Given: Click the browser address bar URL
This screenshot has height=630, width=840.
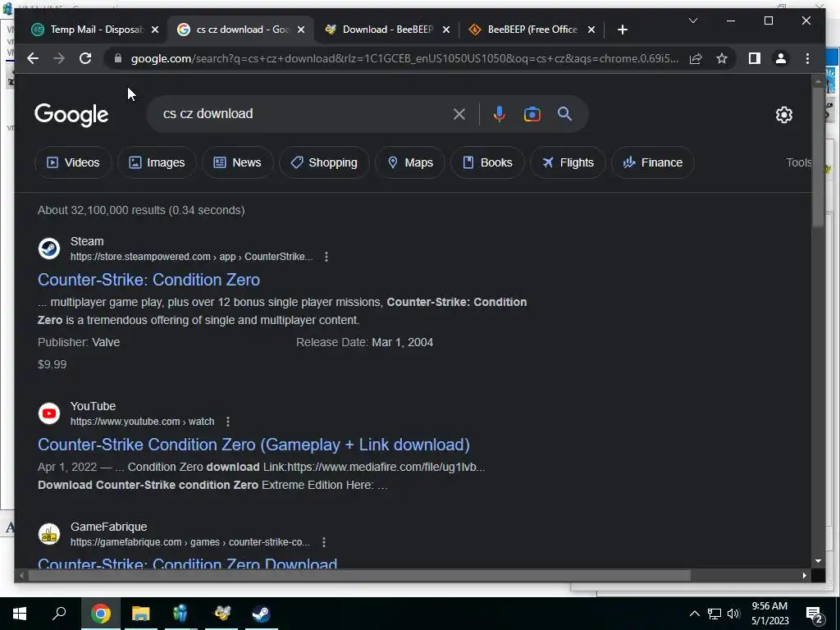Looking at the screenshot, I should (x=404, y=58).
